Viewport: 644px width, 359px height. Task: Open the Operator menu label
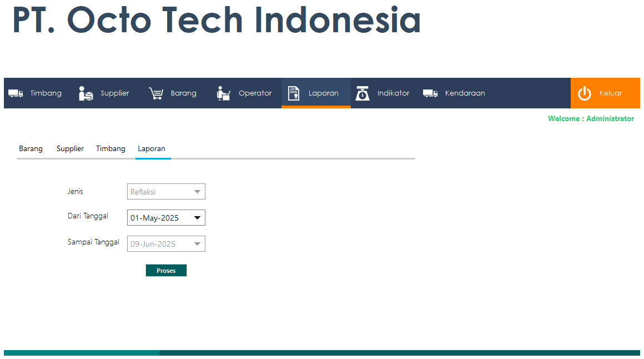255,93
